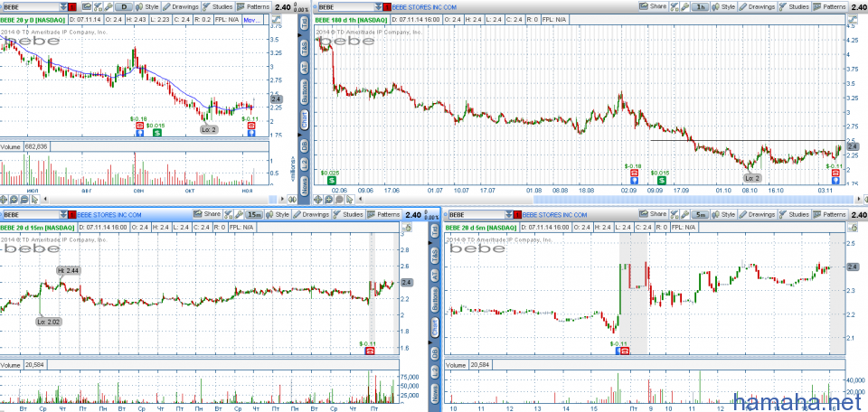Click pan crosshair icon below daily chart
The image size is (868, 412).
tap(4, 199)
